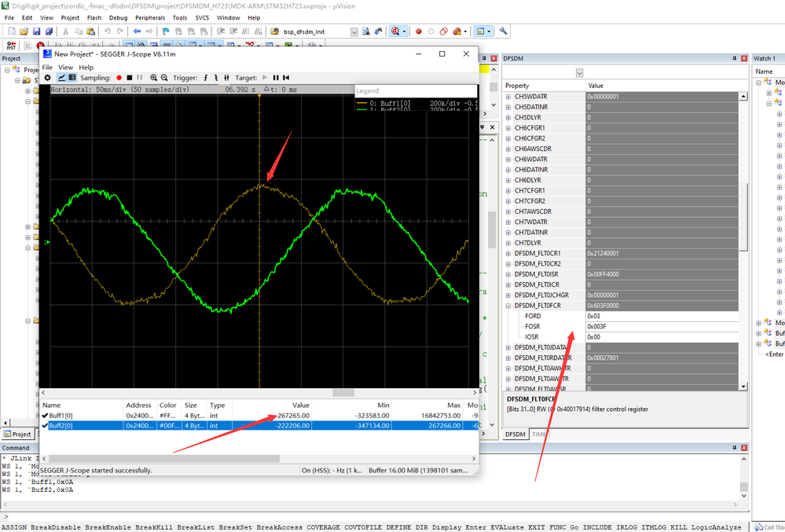
Task: Start J-Scope sampling red record button
Action: pos(119,78)
